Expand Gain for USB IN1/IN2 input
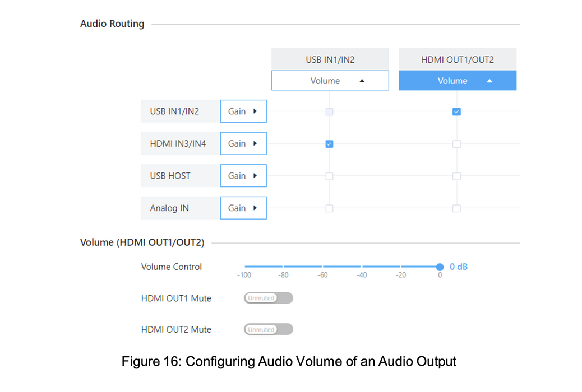 point(243,111)
